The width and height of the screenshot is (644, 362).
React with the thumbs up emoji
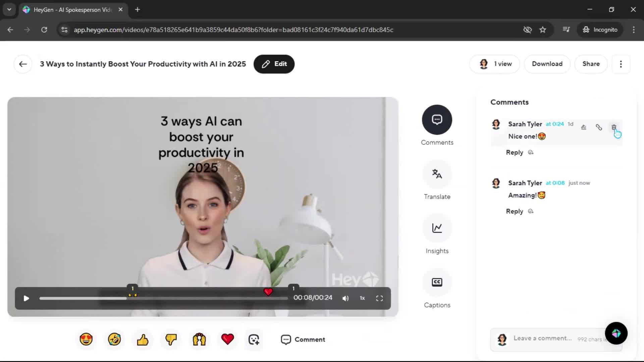[143, 340]
